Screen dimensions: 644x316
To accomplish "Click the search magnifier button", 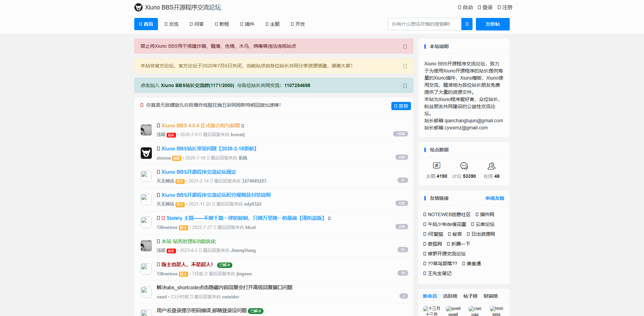I will [x=467, y=24].
